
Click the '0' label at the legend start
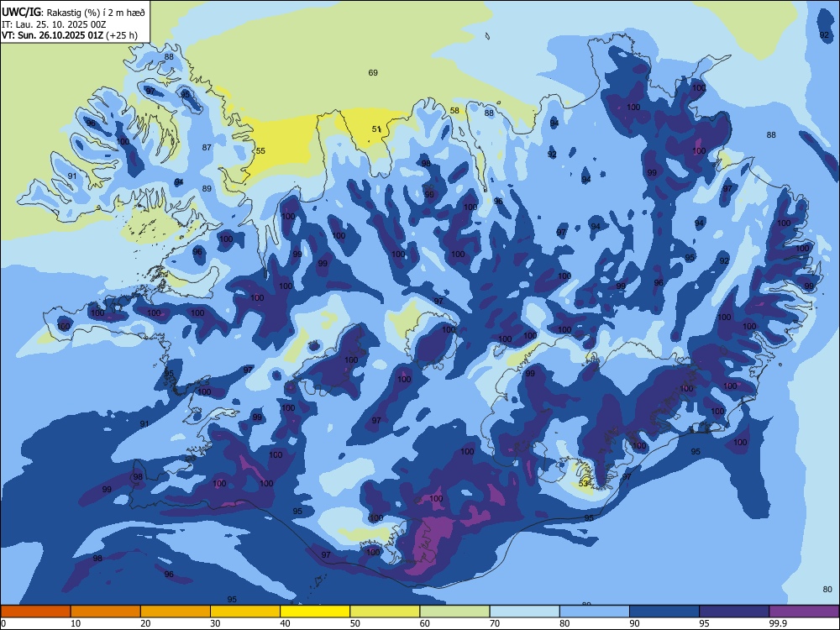coord(3,623)
